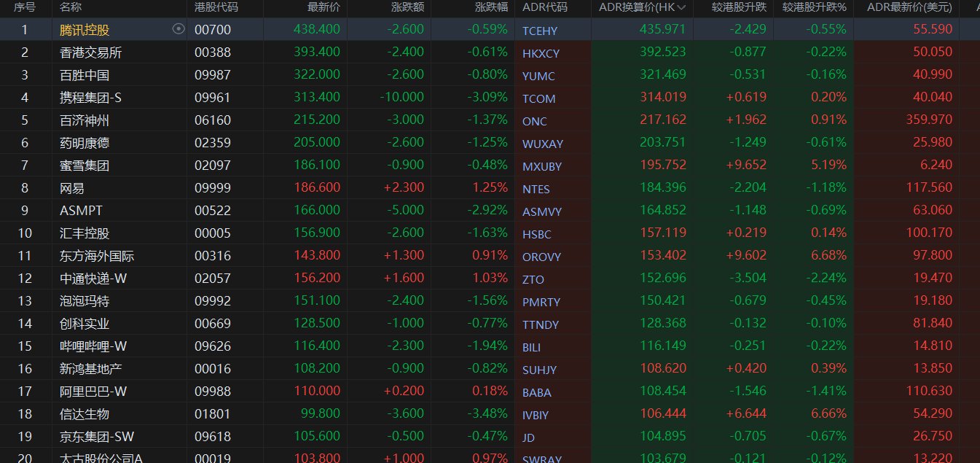The height and width of the screenshot is (463, 980).
Task: Click the ZTO ADR code
Action: 533,279
